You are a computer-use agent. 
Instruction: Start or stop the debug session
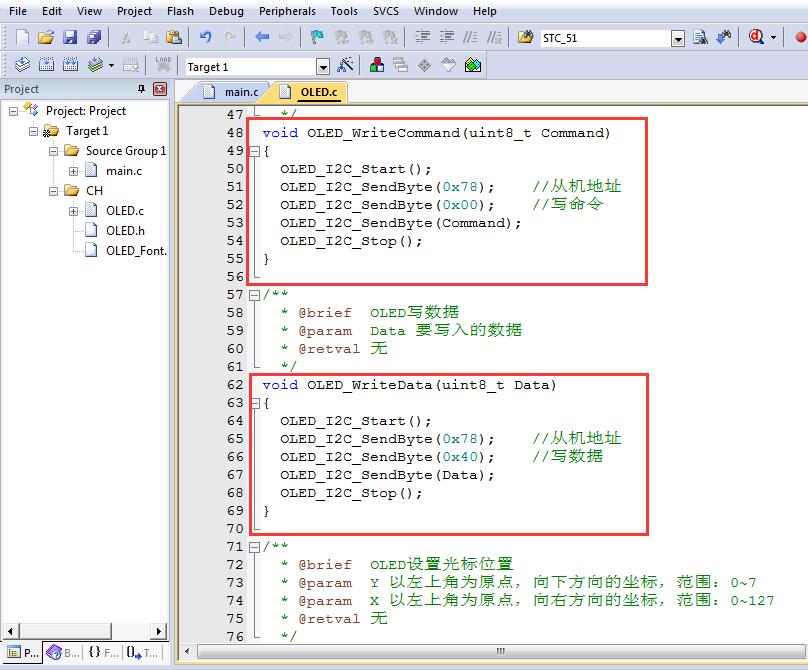pos(756,37)
